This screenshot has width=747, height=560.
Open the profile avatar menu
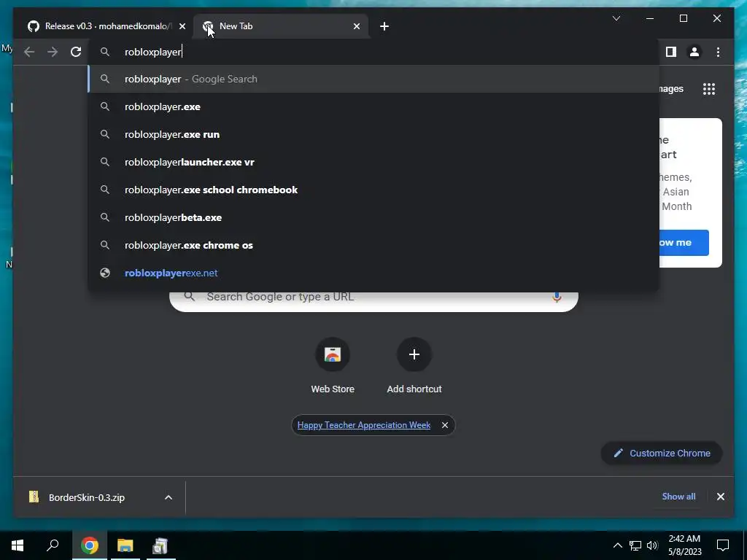(694, 52)
